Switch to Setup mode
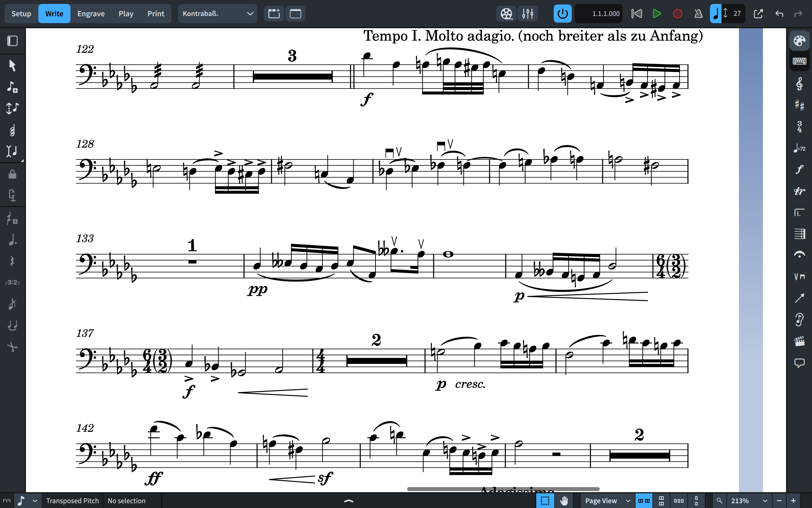This screenshot has width=812, height=508. [21, 14]
